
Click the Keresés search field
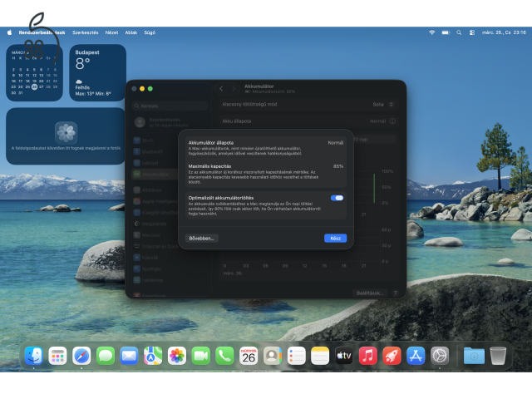(170, 106)
